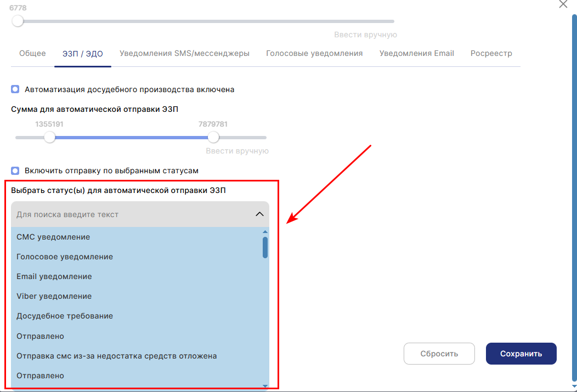
Task: Open Уведомления SMS/мессенджеры tab
Action: tap(184, 54)
